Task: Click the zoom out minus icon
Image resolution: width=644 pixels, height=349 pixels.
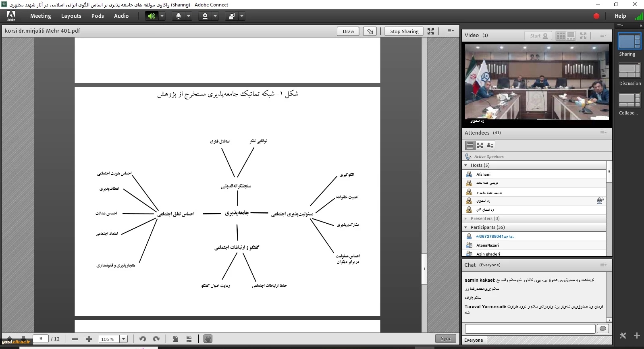Action: click(x=75, y=339)
